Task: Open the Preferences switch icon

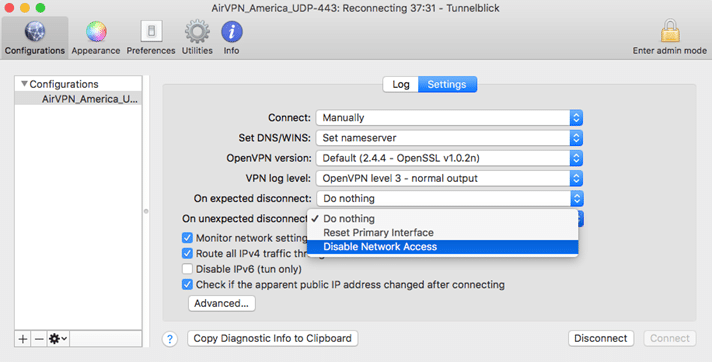Action: point(151,32)
